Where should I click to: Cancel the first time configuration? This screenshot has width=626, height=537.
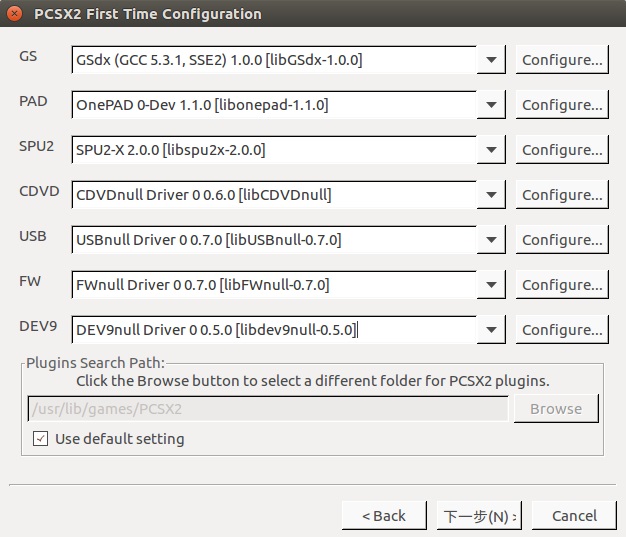tap(574, 516)
